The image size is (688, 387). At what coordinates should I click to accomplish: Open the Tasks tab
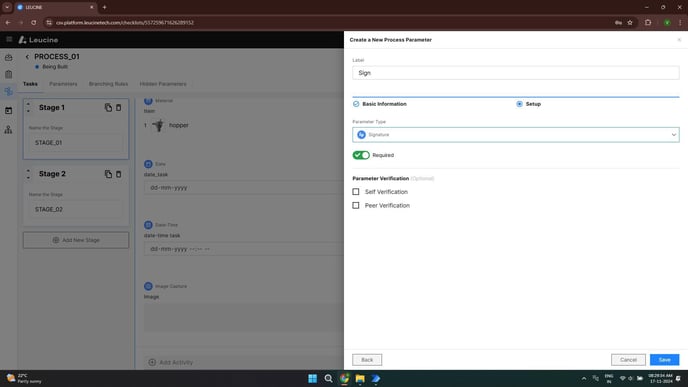click(x=30, y=84)
